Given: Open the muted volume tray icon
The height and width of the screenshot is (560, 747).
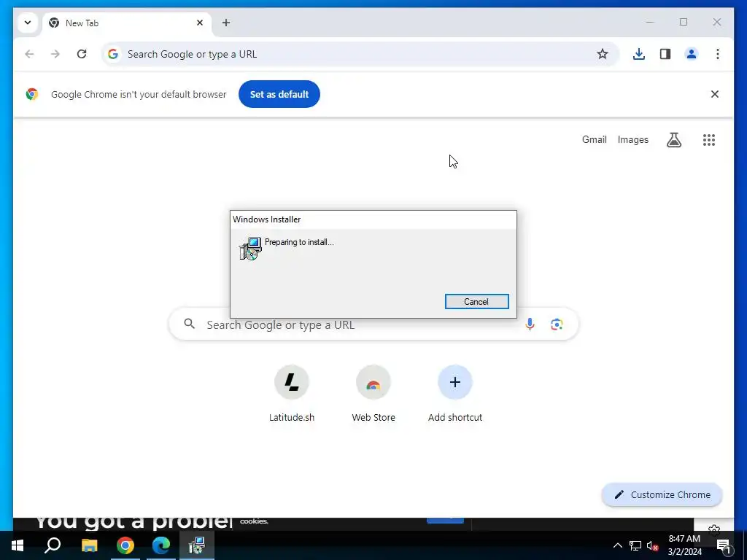Looking at the screenshot, I should [x=653, y=545].
